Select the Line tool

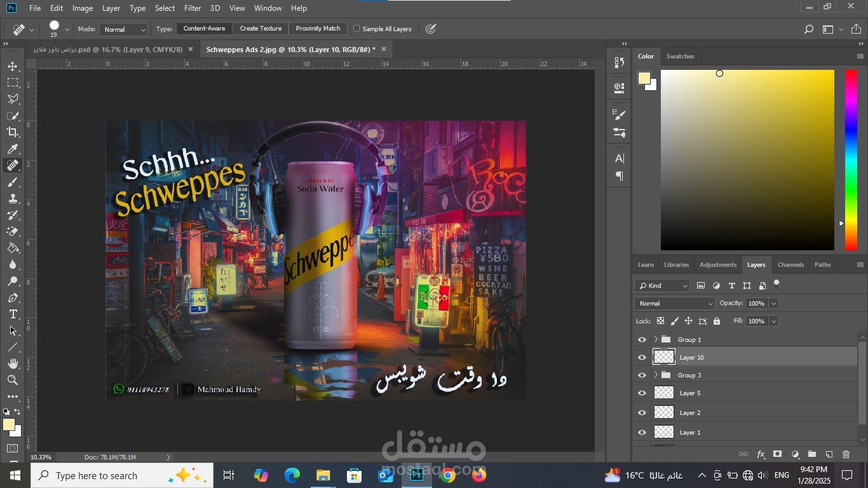[13, 347]
